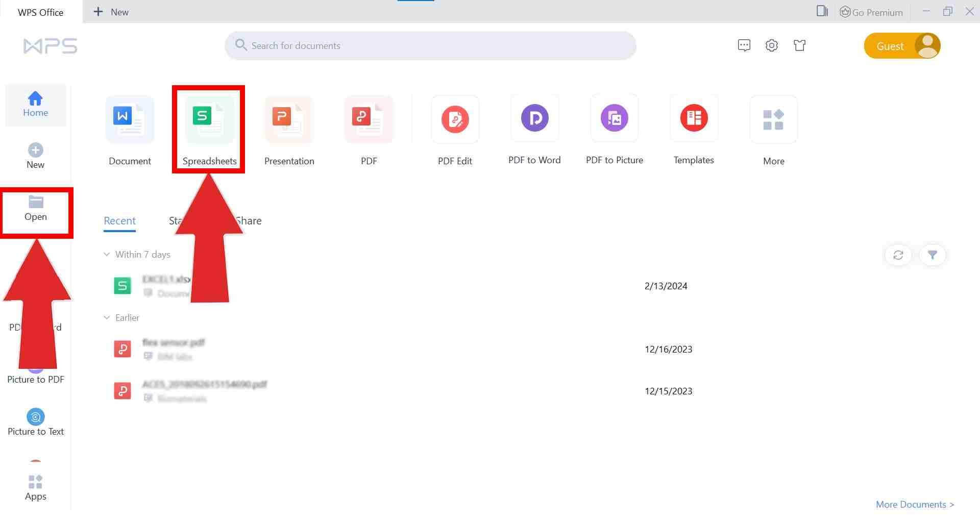Image resolution: width=980 pixels, height=527 pixels.
Task: Open the document filter options
Action: coord(933,255)
